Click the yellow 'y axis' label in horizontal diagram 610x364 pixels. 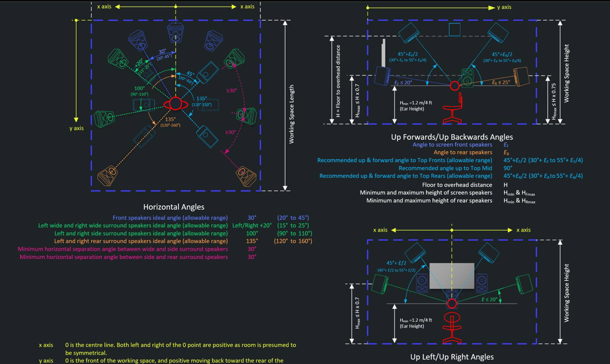(78, 128)
